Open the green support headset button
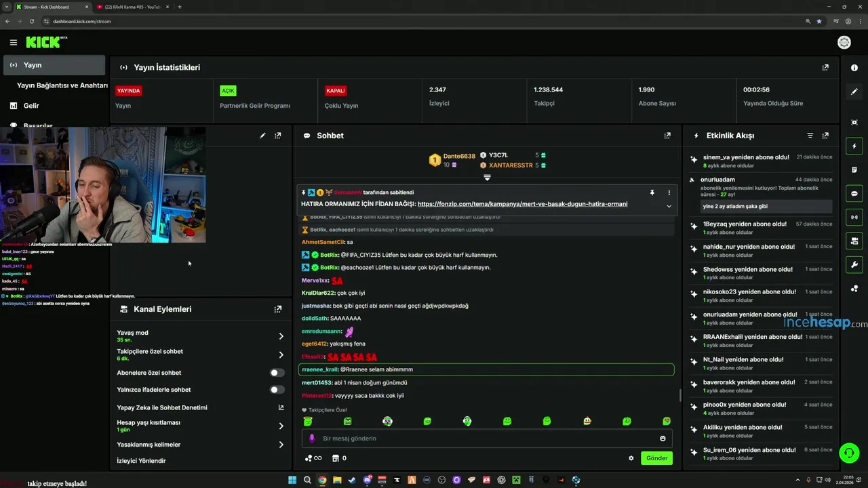Image resolution: width=868 pixels, height=488 pixels. (x=849, y=452)
